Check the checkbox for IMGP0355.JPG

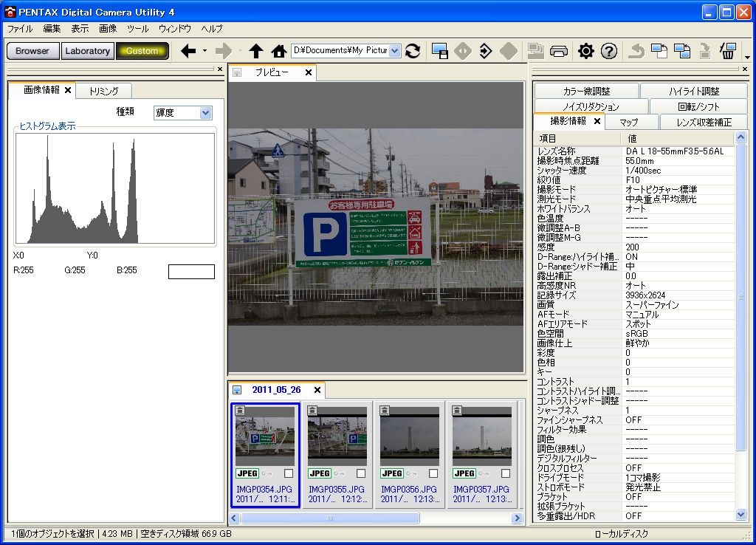361,473
